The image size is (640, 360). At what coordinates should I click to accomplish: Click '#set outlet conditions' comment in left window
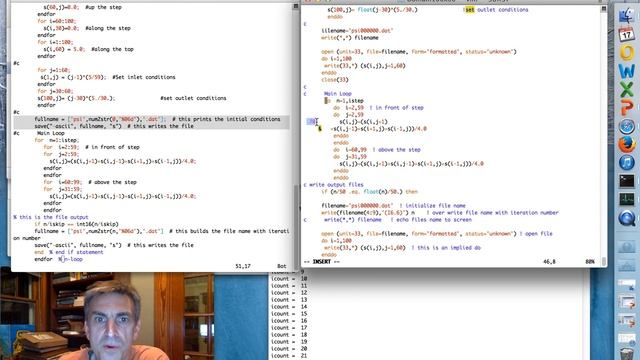pyautogui.click(x=193, y=98)
